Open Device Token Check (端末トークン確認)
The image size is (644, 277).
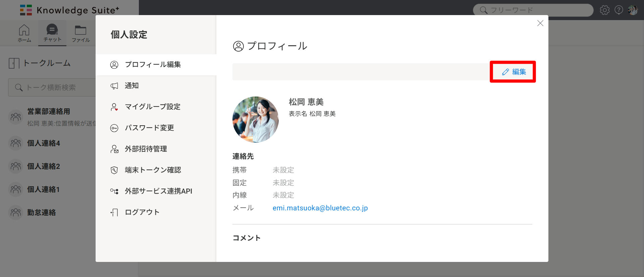[x=153, y=170]
